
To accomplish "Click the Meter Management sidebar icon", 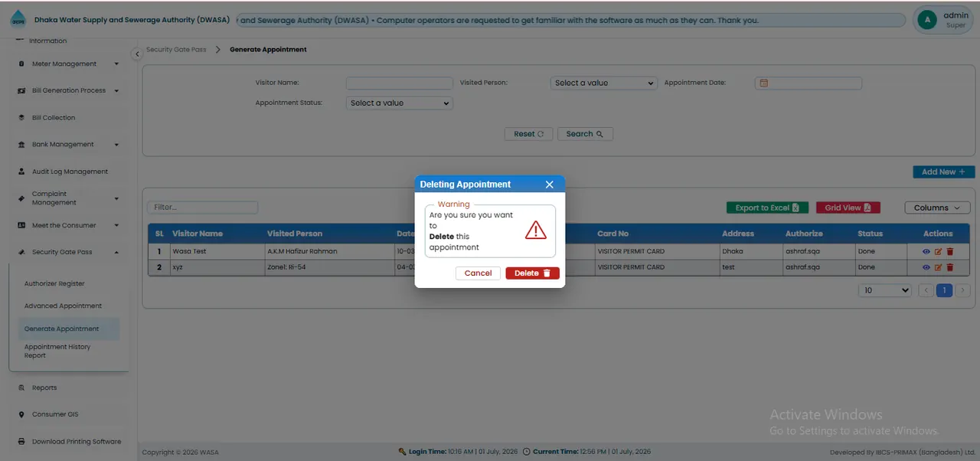I will click(21, 64).
